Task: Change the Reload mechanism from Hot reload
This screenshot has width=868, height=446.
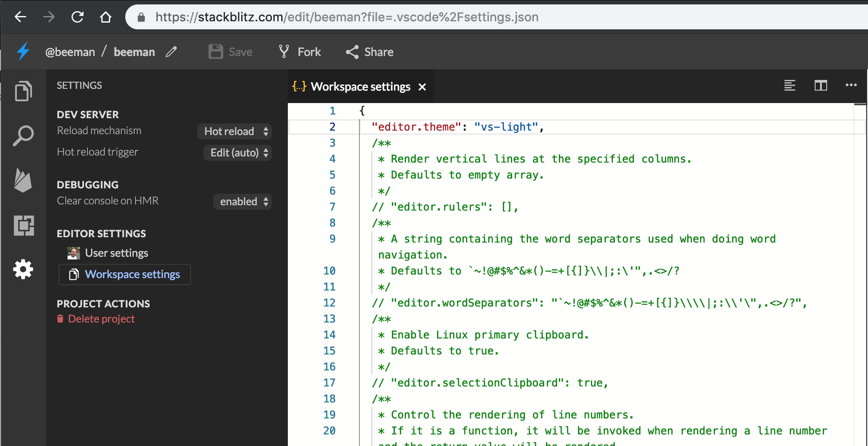Action: click(235, 131)
